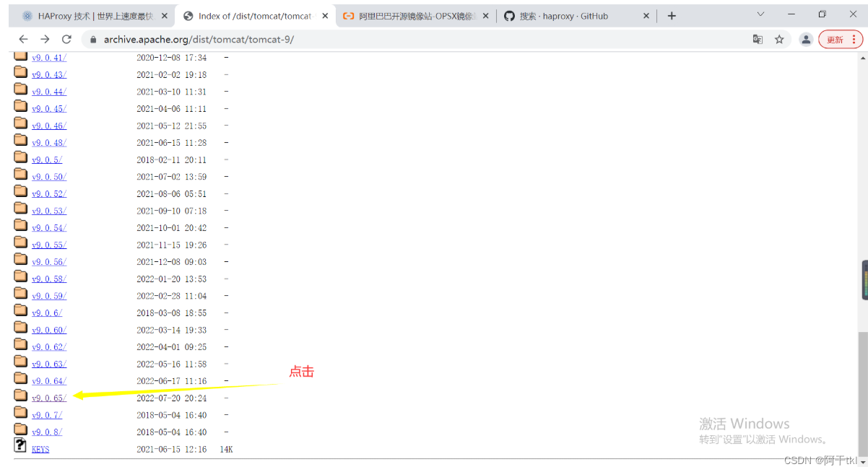Screen dimensions: 868x472
Task: Click the folder icon beside v9.0.53/
Action: point(20,208)
